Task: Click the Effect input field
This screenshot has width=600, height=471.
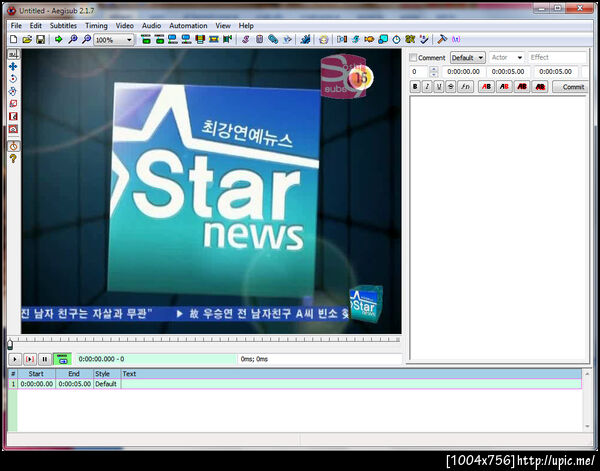Action: [x=557, y=57]
